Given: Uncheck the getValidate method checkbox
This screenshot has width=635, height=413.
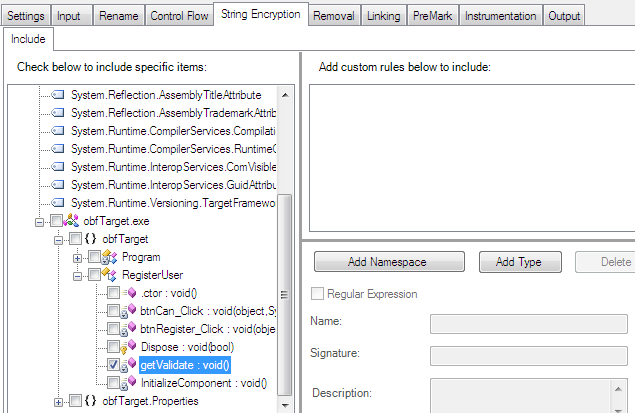Looking at the screenshot, I should click(112, 365).
